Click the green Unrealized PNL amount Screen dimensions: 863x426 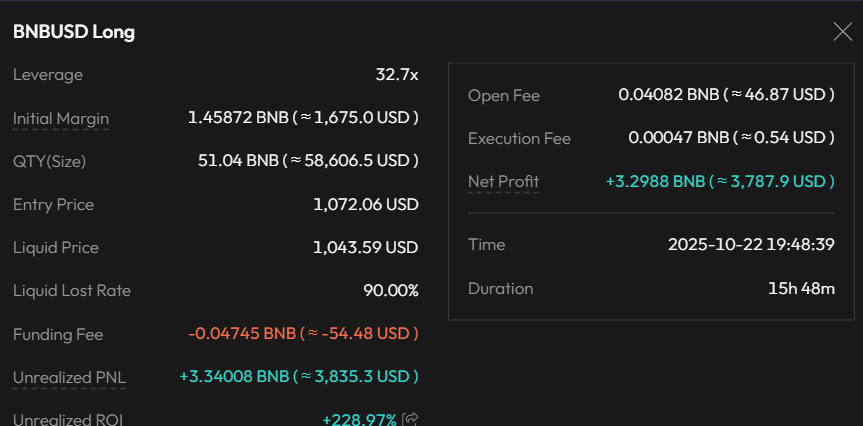click(x=298, y=377)
